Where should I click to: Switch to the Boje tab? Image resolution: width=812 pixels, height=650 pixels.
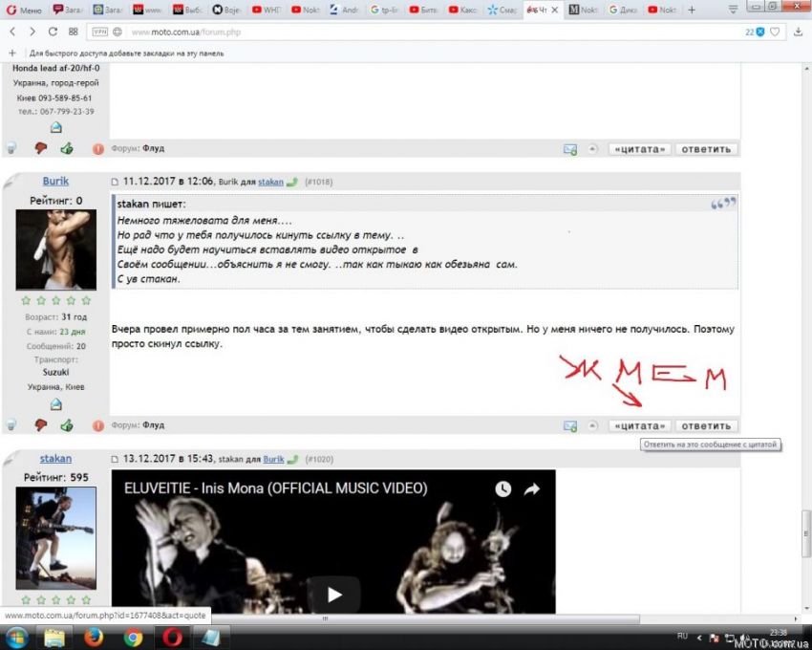(x=226, y=10)
